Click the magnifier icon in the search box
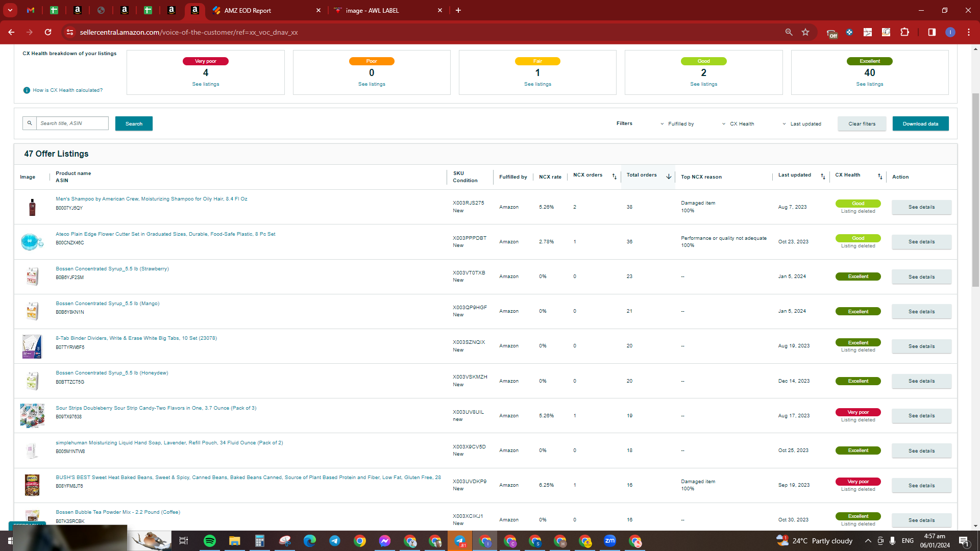Image resolution: width=980 pixels, height=551 pixels. click(30, 123)
